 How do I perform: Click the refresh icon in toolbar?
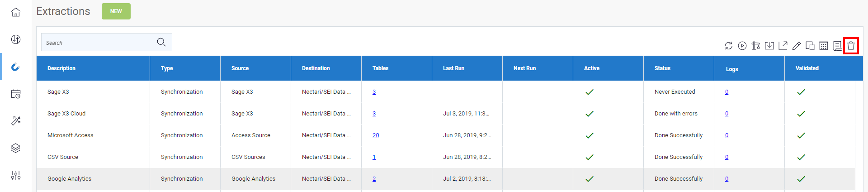click(728, 46)
